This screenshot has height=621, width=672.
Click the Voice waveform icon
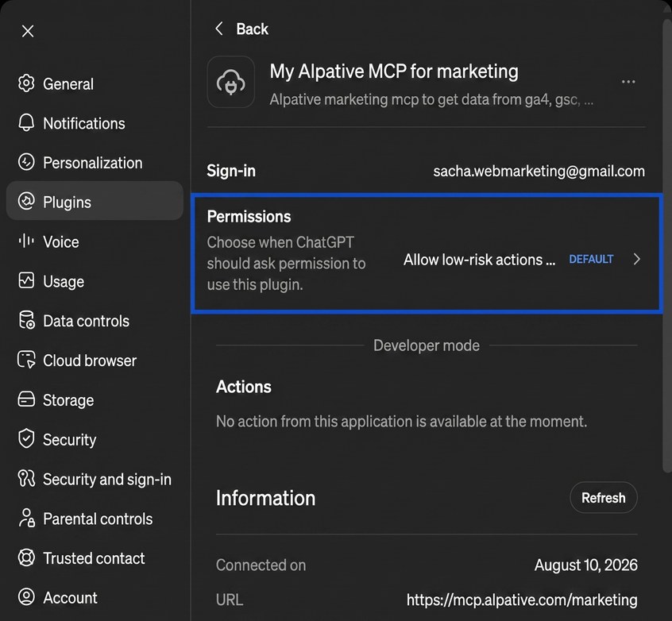(x=26, y=241)
